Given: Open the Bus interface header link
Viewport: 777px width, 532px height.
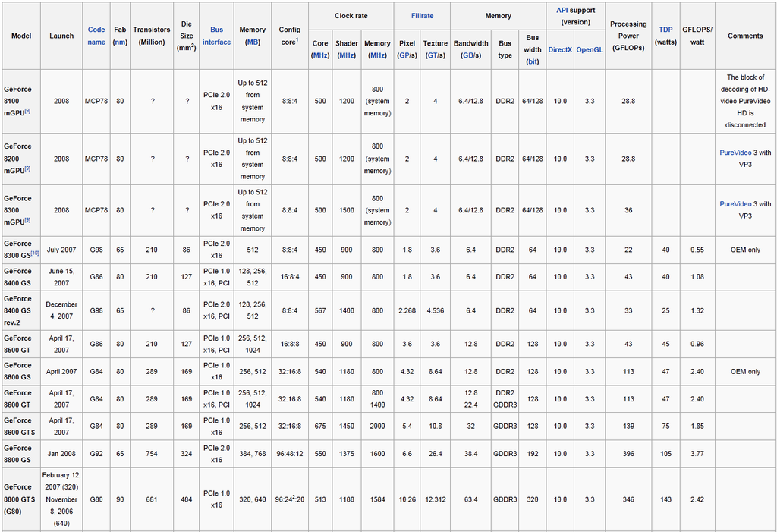Looking at the screenshot, I should coord(216,36).
